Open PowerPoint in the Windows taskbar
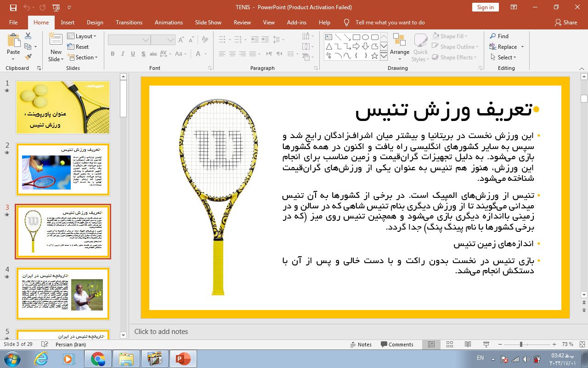588x368 pixels. coord(183,358)
